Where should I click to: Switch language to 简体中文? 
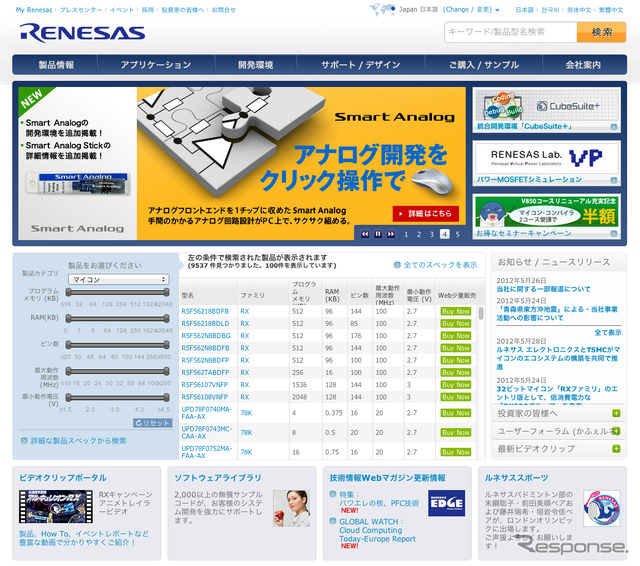coord(579,10)
